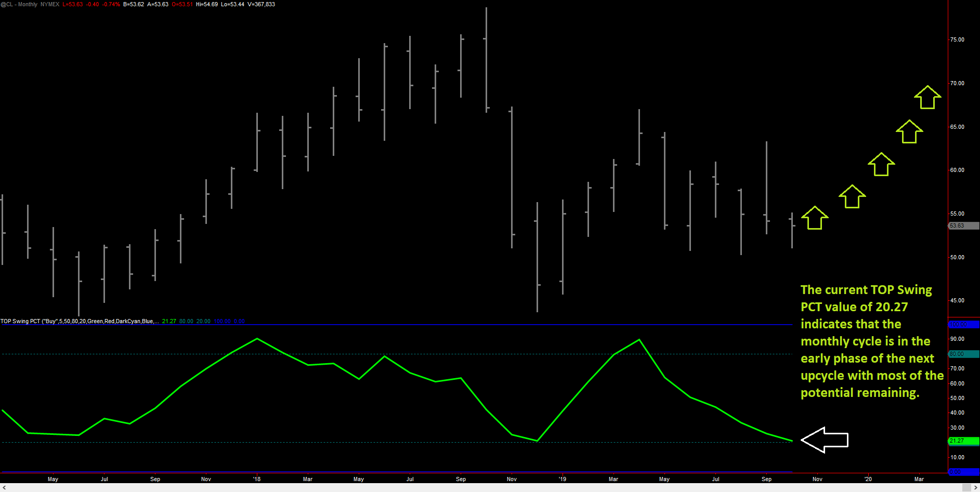980x492 pixels.
Task: Select the yellow arrow closest to the last price bar
Action: click(x=814, y=218)
